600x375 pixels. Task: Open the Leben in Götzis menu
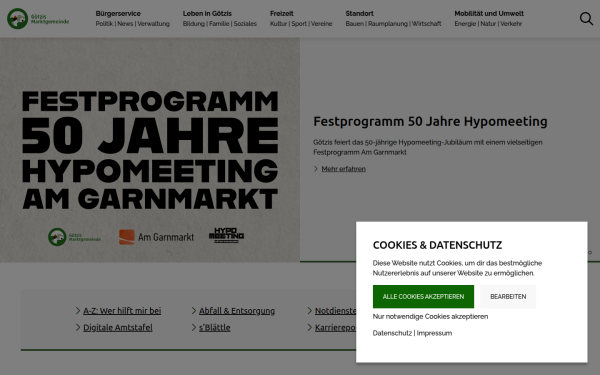coord(207,13)
